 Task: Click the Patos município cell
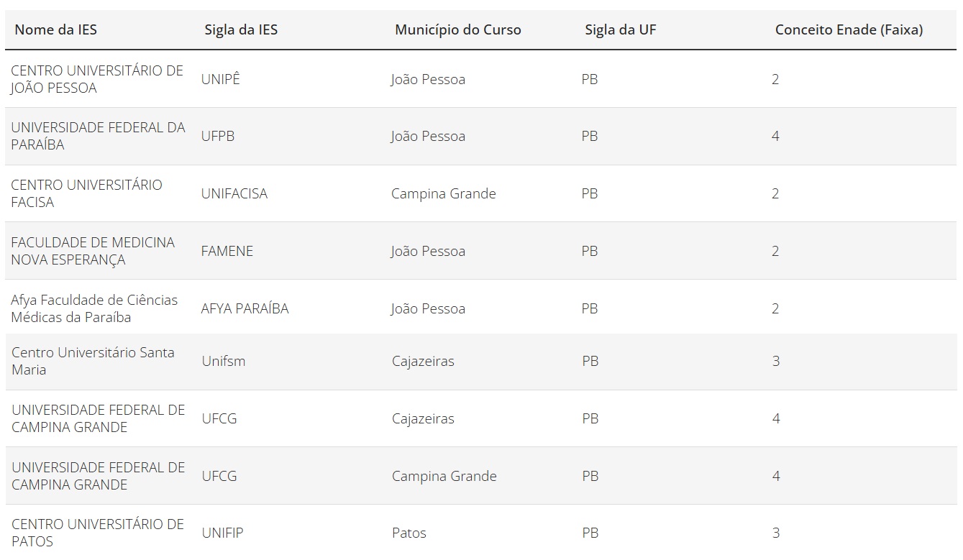[409, 533]
